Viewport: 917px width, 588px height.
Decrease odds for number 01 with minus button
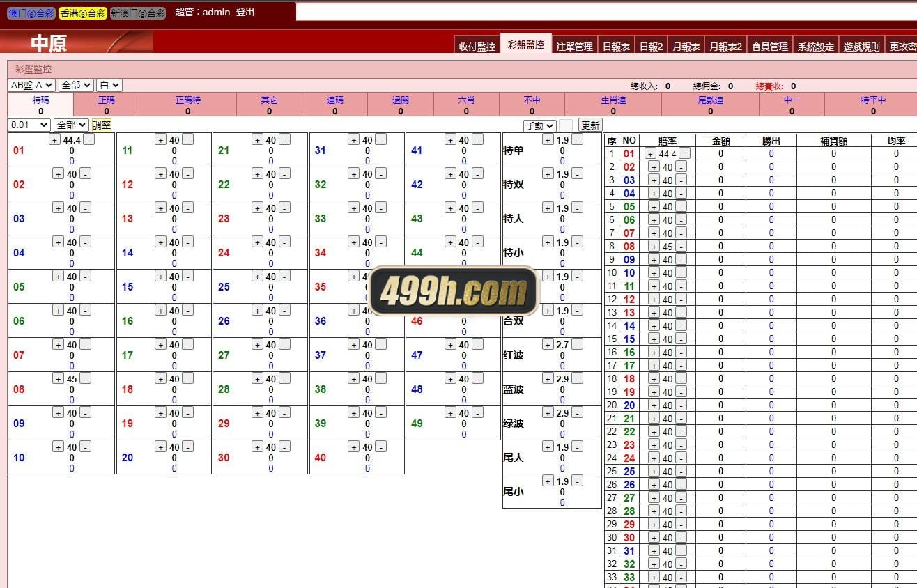pos(88,139)
